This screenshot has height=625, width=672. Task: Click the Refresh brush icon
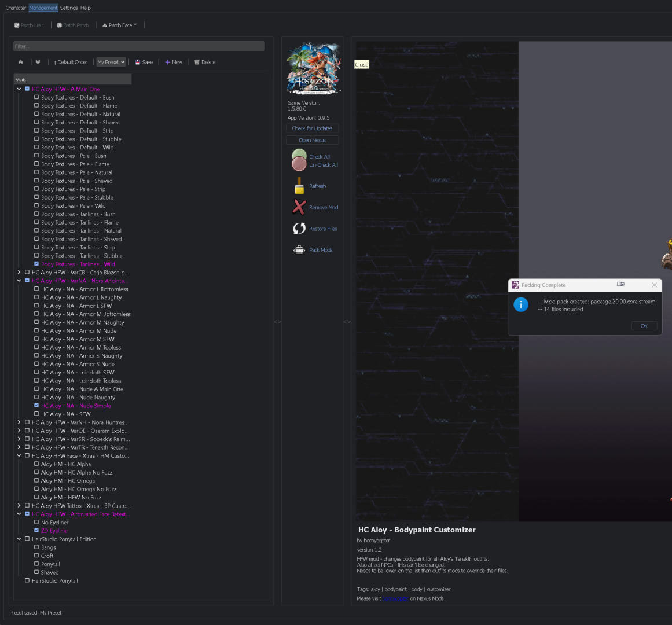[x=299, y=186]
